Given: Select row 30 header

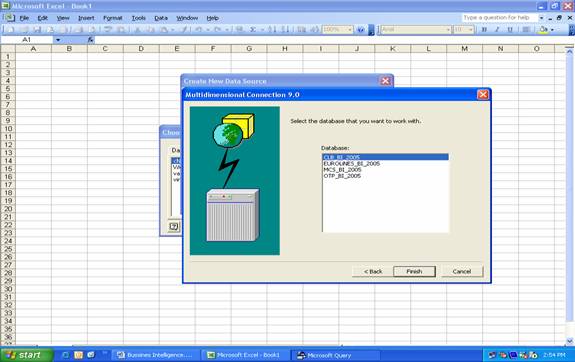Looking at the screenshot, I should (x=8, y=289).
